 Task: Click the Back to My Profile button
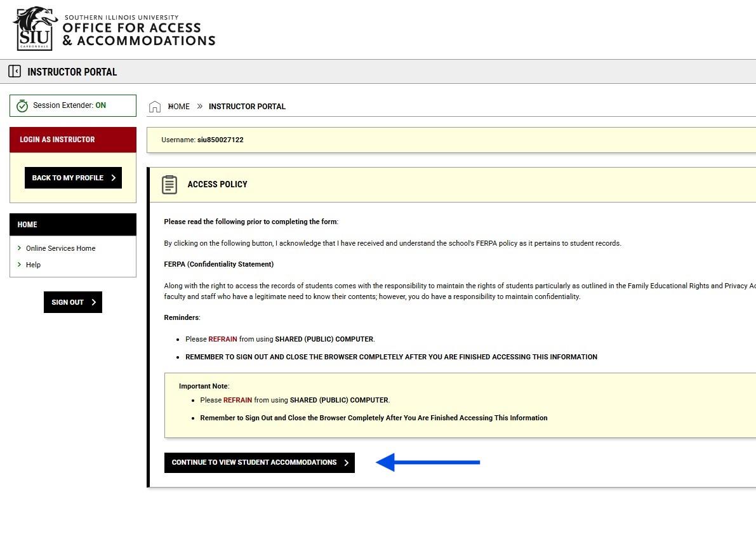[73, 178]
